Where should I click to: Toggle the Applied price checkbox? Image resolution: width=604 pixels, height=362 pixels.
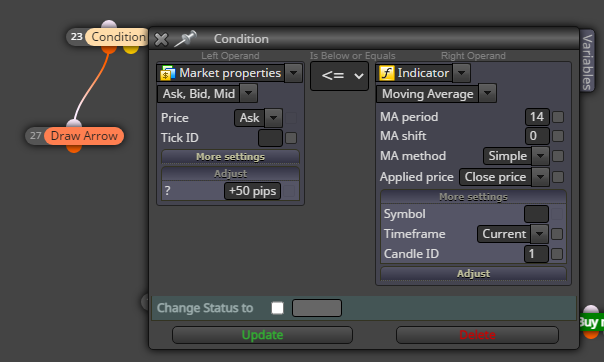(x=558, y=177)
